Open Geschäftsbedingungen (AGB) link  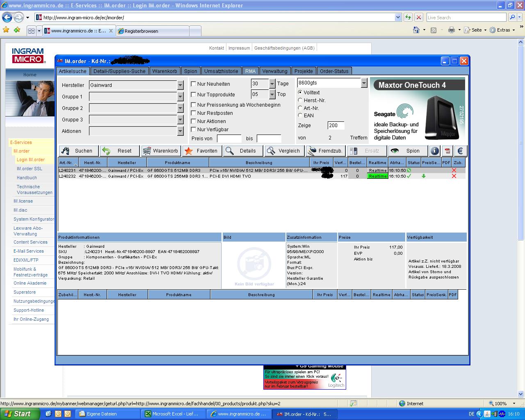(x=284, y=48)
